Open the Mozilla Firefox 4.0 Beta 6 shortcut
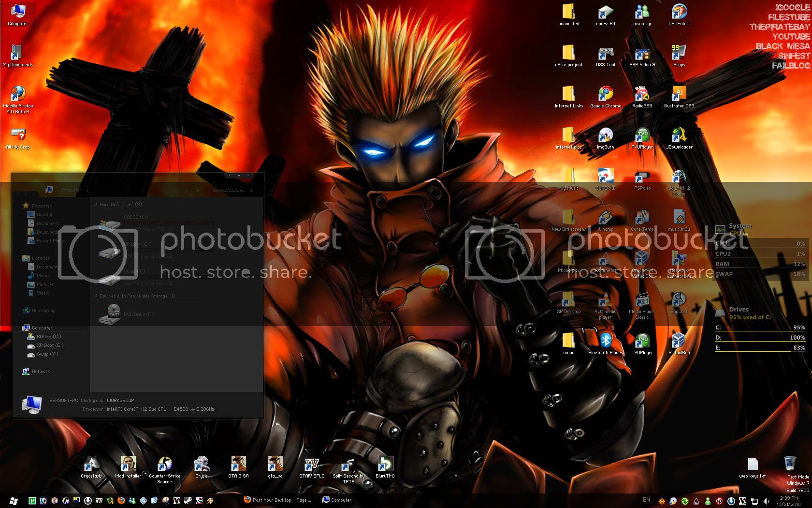The image size is (812, 508). tap(18, 95)
